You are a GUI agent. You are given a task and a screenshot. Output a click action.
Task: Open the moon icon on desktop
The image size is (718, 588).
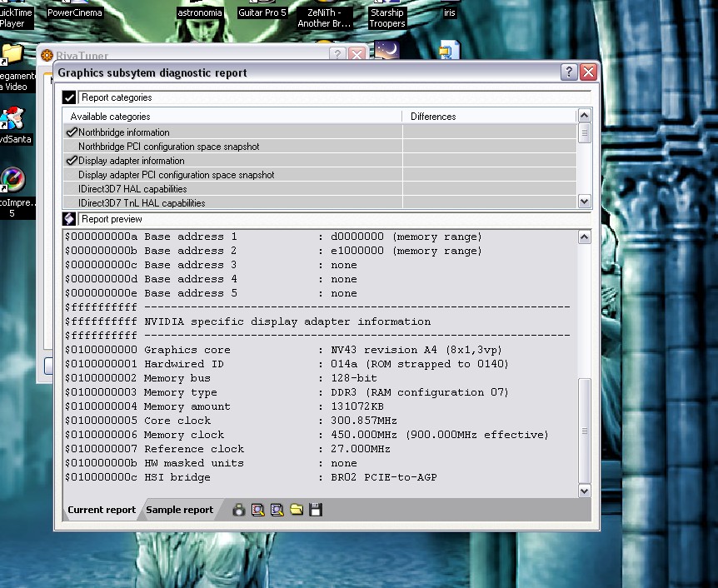tap(387, 49)
